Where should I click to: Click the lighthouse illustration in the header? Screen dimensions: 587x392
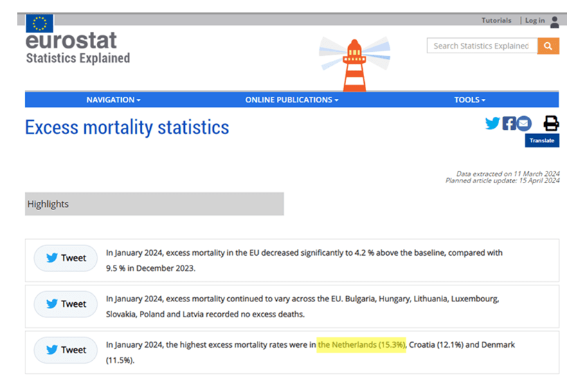point(354,64)
